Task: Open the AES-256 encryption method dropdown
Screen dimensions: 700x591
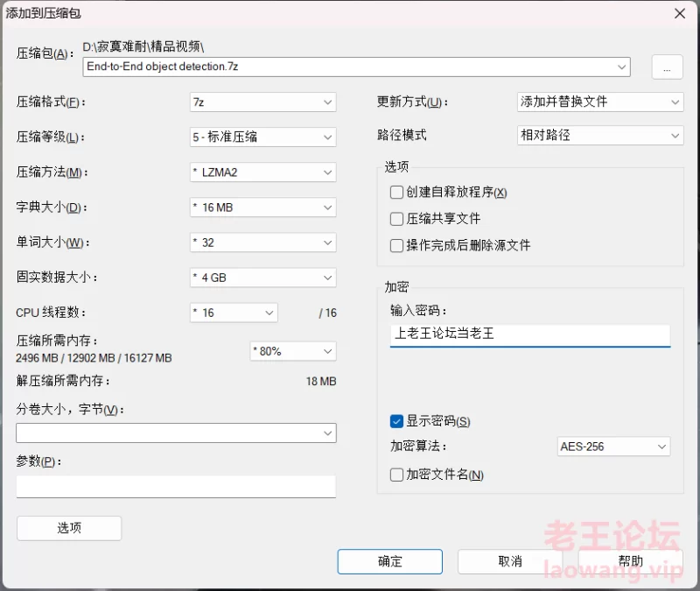Action: 614,447
